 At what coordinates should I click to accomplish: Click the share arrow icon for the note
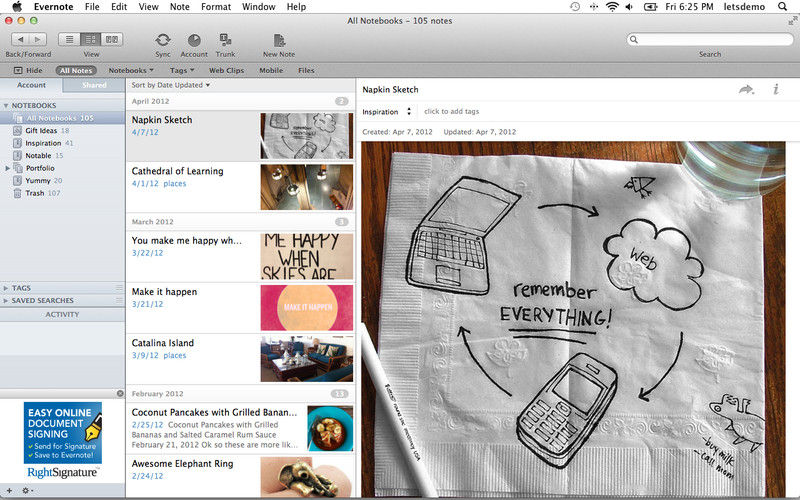[746, 90]
